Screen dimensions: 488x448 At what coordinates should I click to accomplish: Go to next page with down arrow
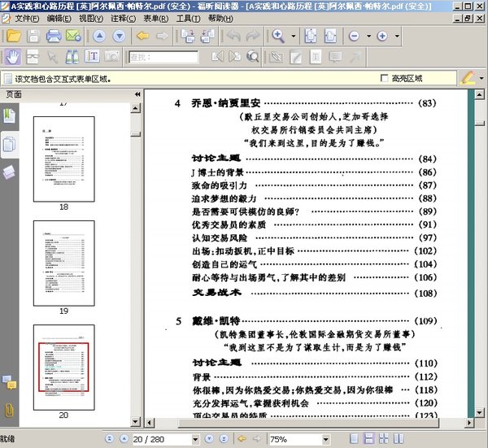[120, 36]
